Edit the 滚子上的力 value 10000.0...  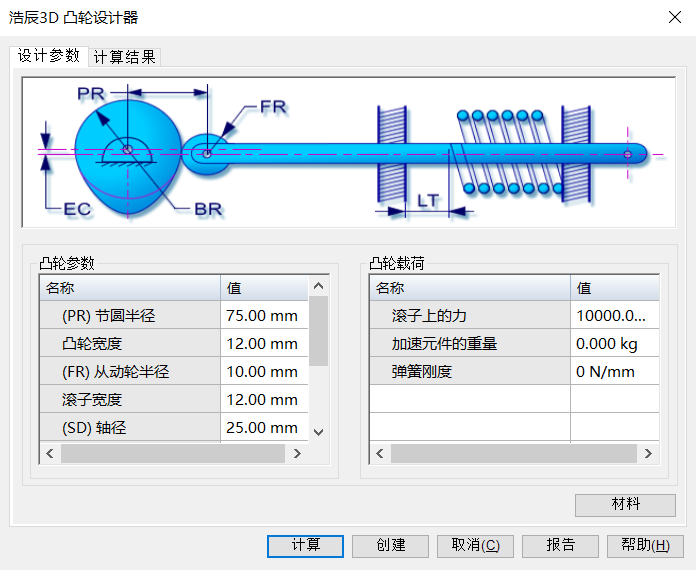(615, 315)
